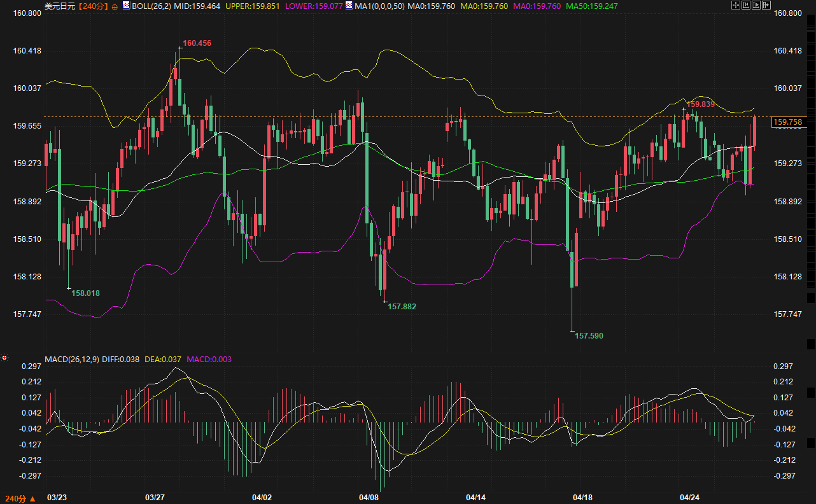Viewport: 816px width, 504px height.
Task: Click the BOLL indicator chart icon
Action: 126,6
